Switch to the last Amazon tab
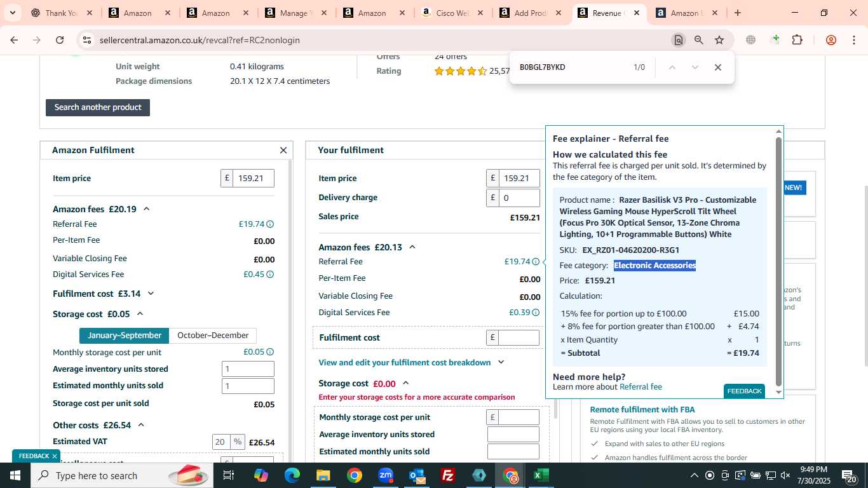 pos(686,13)
